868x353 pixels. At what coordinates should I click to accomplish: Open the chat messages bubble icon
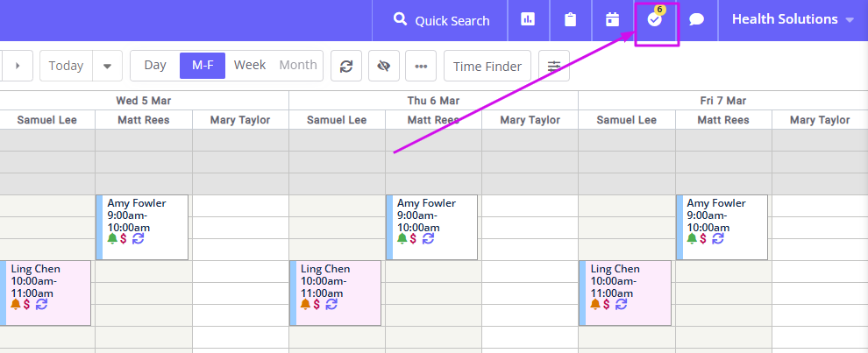(x=696, y=20)
